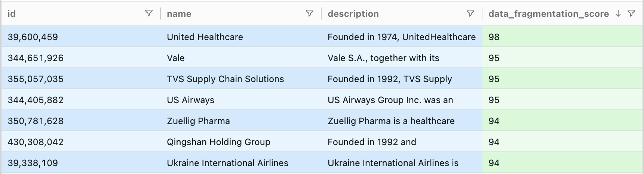The image size is (644, 174).
Task: Open filter for name column
Action: [x=309, y=13]
